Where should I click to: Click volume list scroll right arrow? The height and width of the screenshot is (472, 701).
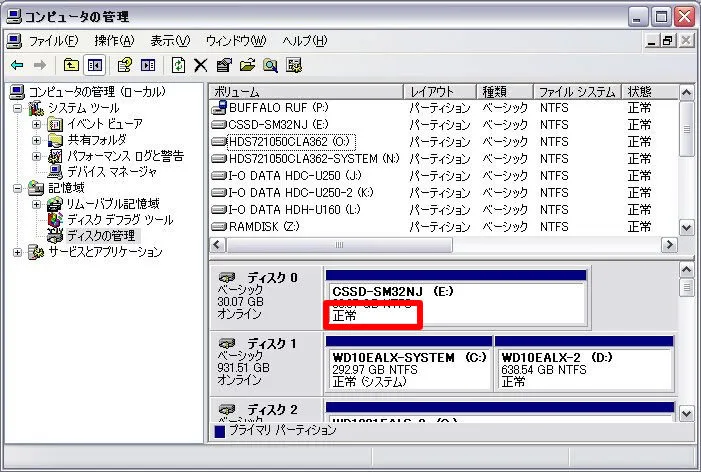[x=669, y=244]
